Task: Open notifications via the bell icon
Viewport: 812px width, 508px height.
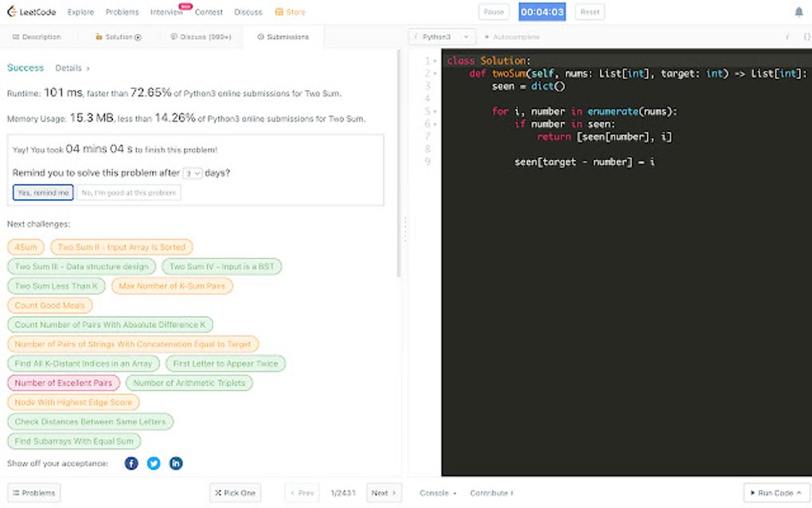Action: [798, 11]
